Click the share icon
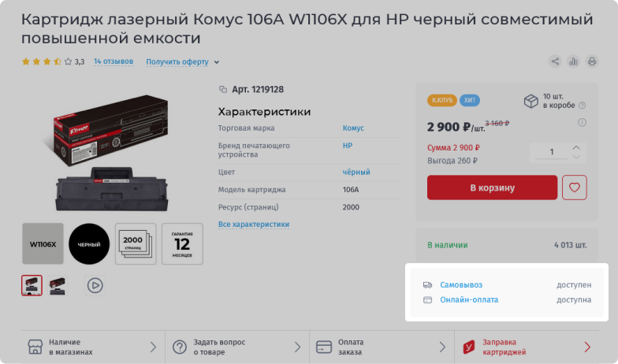Viewport: 618px width, 364px height. pyautogui.click(x=555, y=61)
